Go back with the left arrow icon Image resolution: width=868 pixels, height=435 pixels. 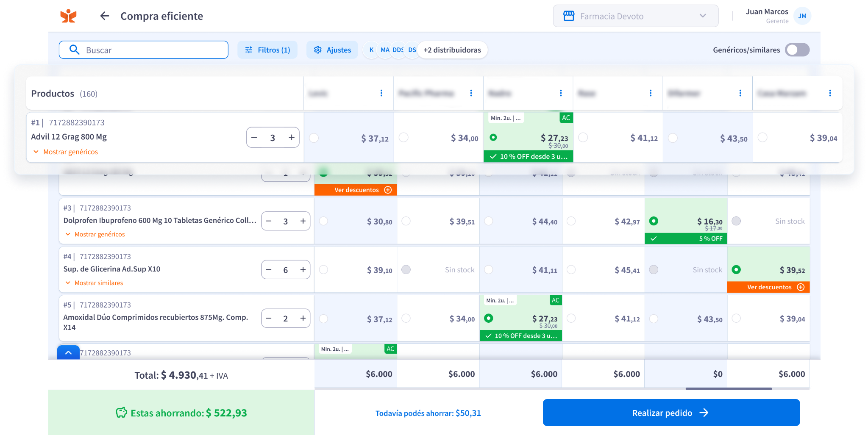[x=105, y=16]
